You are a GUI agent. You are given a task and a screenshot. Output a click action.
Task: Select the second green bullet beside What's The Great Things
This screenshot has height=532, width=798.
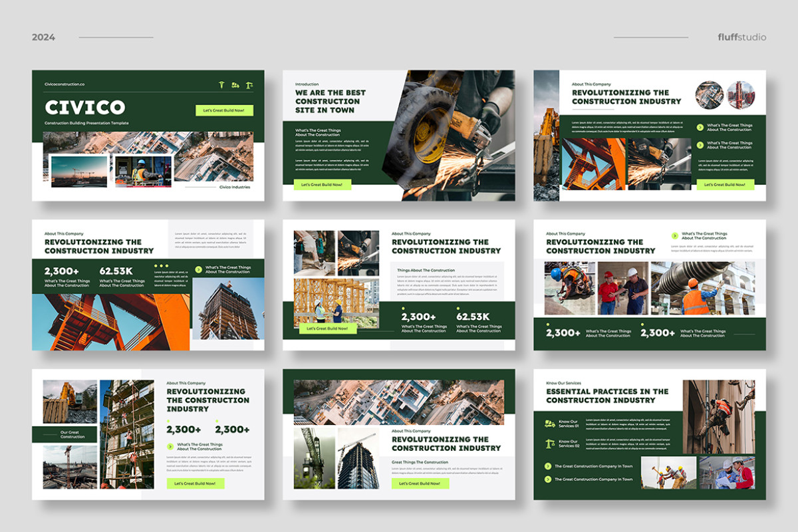[x=643, y=324]
